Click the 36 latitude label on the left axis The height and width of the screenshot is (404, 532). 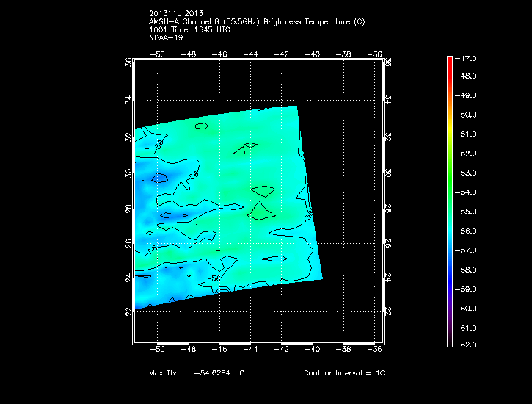[128, 64]
